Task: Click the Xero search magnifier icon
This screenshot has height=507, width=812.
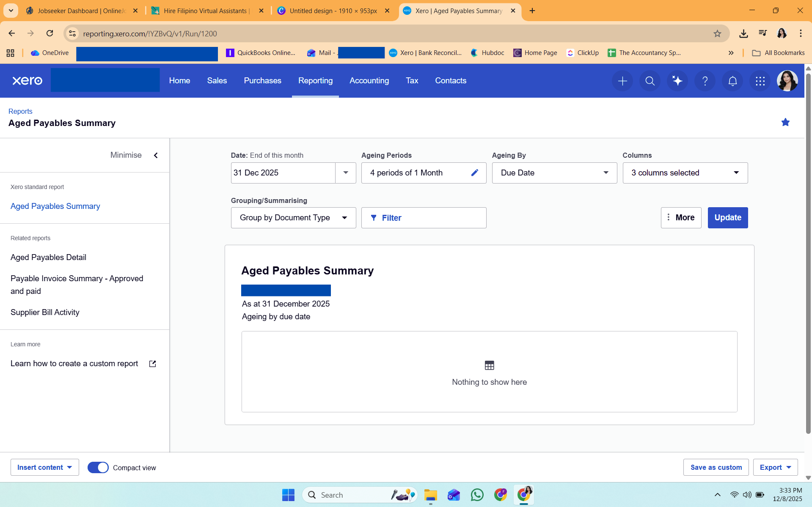Action: [x=650, y=81]
